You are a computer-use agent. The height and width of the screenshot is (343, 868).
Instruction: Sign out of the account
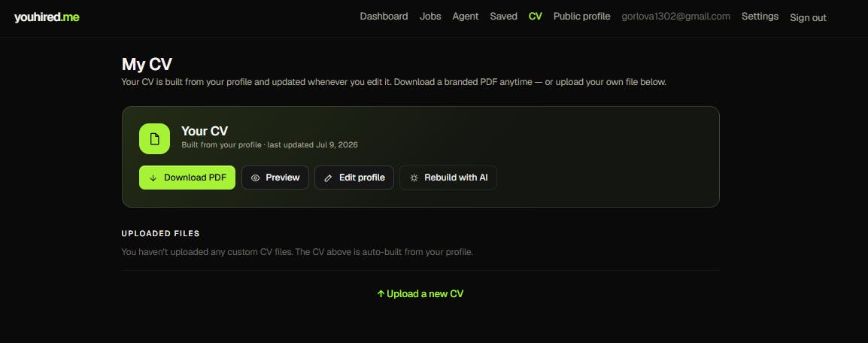[809, 18]
